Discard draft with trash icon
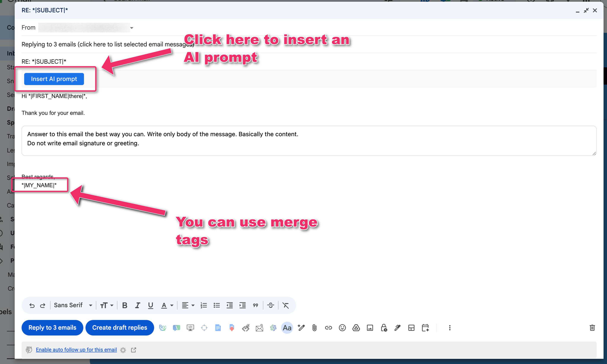 [x=592, y=328]
